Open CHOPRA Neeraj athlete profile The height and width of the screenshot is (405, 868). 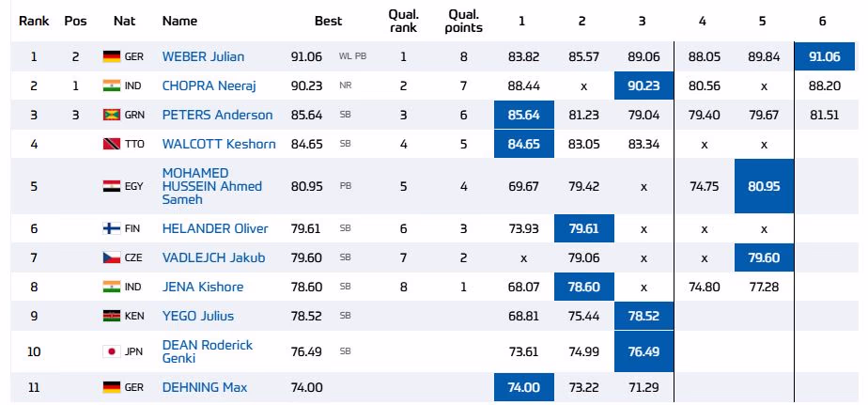(208, 86)
